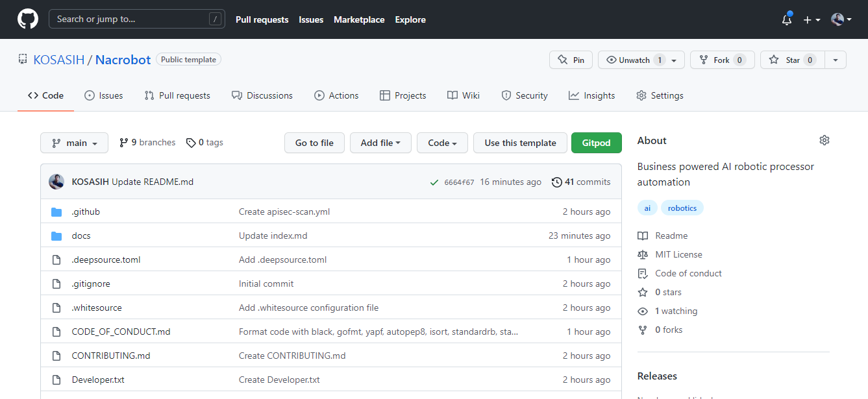
Task: Click the search or jump-to field
Action: click(137, 19)
